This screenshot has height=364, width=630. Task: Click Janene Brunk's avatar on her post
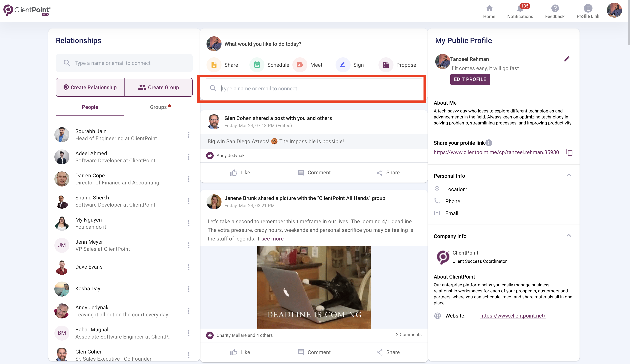[214, 202]
